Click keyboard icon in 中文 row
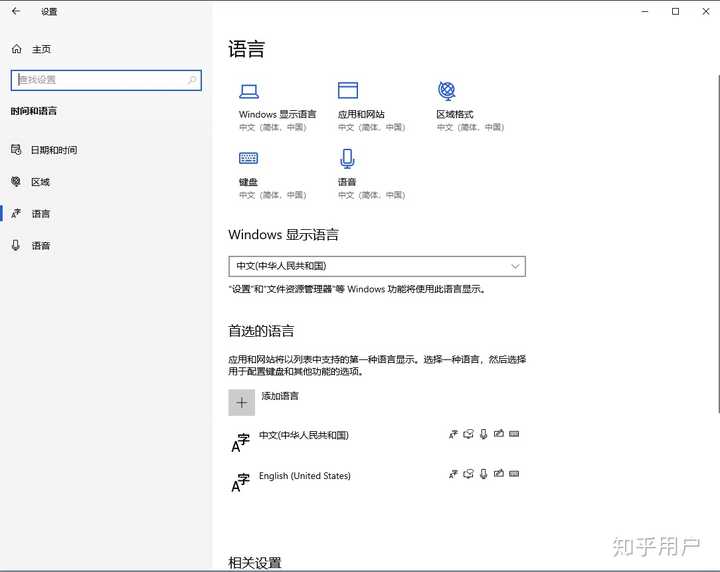Screen dimensions: 720x572 tap(514, 433)
